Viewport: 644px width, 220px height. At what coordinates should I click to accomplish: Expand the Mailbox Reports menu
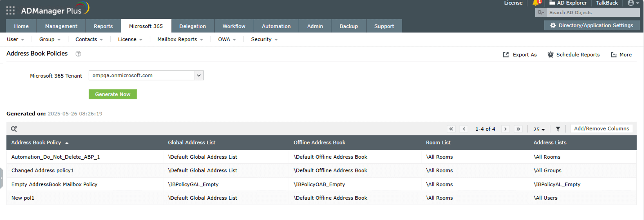point(180,40)
